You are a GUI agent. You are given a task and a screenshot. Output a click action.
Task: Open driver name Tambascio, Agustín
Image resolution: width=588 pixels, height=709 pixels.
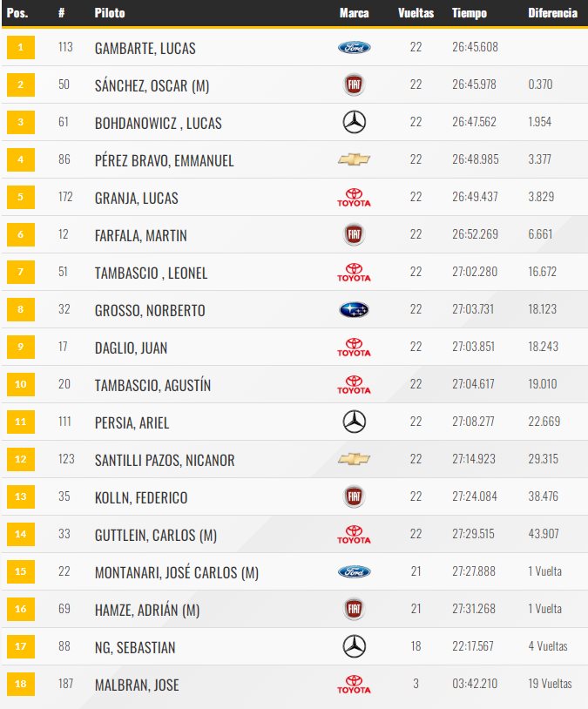(x=153, y=385)
